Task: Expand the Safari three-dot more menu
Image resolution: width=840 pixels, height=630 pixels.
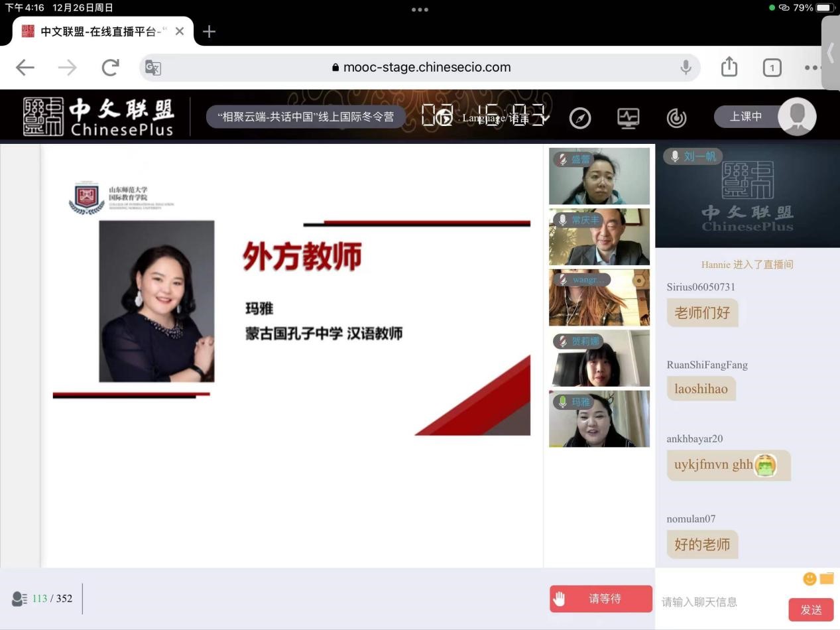Action: point(812,68)
